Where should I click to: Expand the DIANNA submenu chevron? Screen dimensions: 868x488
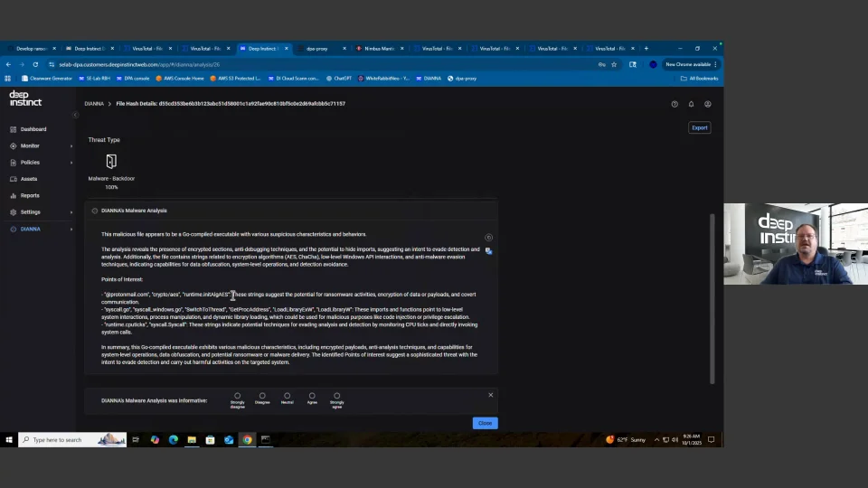tap(71, 229)
